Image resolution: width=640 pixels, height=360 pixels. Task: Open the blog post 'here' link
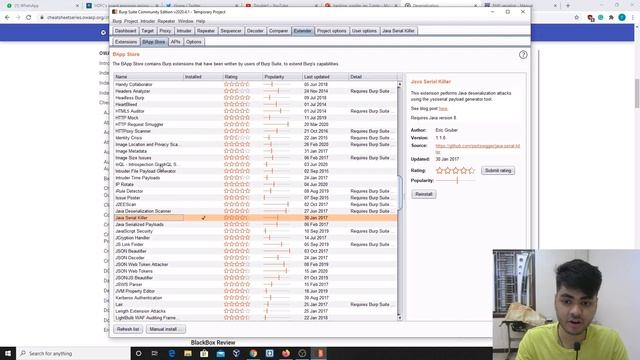coord(443,109)
